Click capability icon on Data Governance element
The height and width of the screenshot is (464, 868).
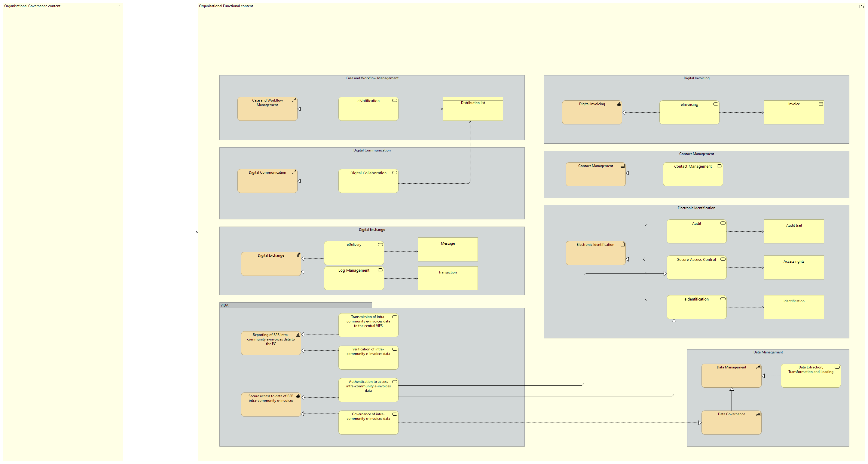[758, 414]
